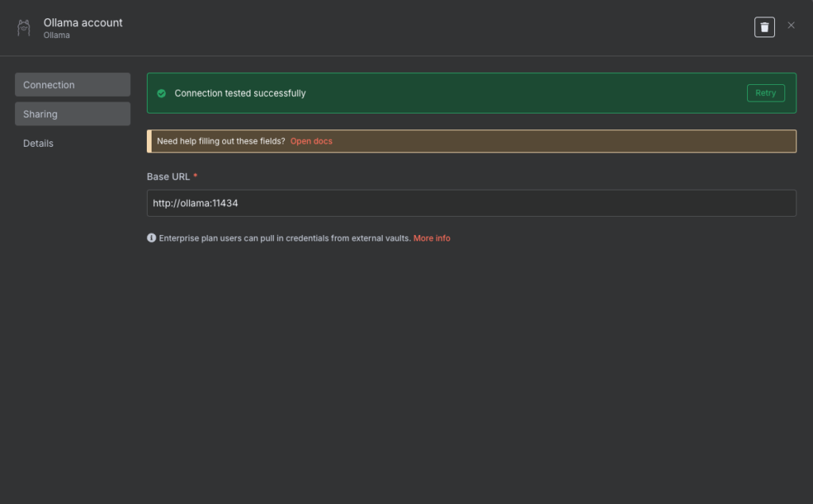Viewport: 813px width, 504px height.
Task: Click the 'Need help filling out these fields?' text
Action: click(x=221, y=141)
